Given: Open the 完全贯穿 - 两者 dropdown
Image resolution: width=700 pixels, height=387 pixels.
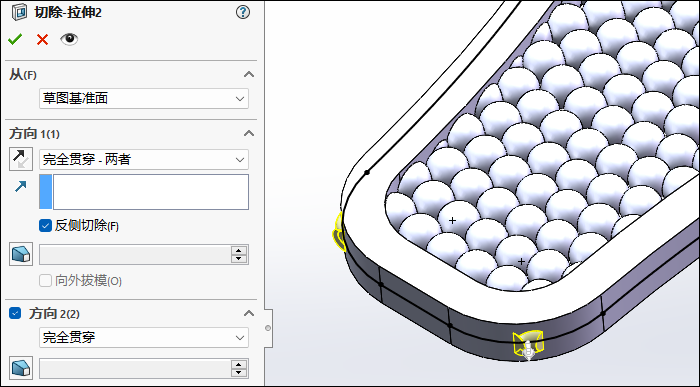Looking at the screenshot, I should pyautogui.click(x=144, y=159).
